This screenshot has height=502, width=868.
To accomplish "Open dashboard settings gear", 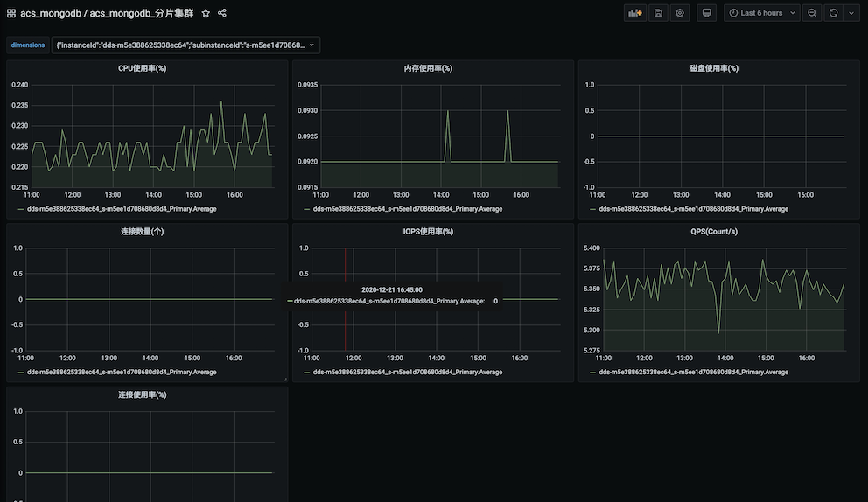I will tap(680, 13).
